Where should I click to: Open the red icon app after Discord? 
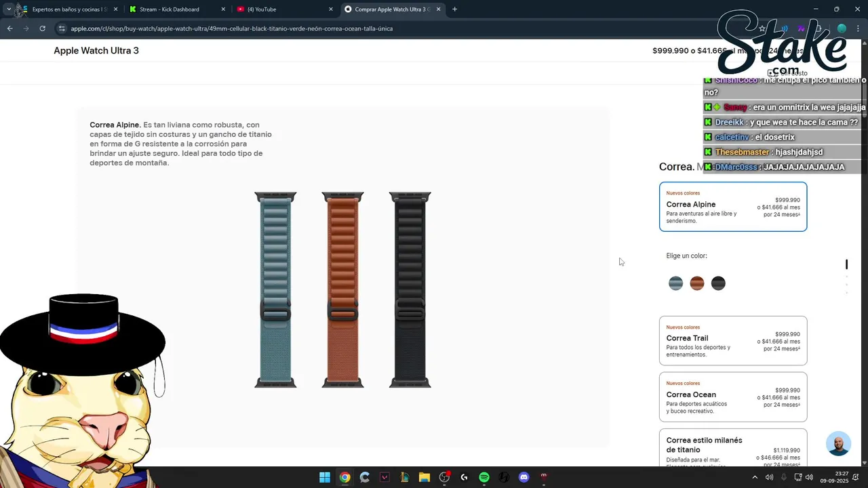pos(544,477)
